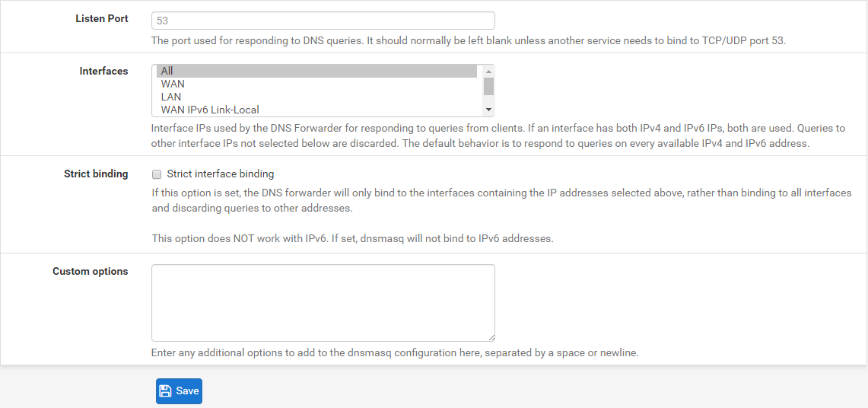The image size is (868, 408).
Task: Click the 'Listen Port' field label
Action: (102, 18)
